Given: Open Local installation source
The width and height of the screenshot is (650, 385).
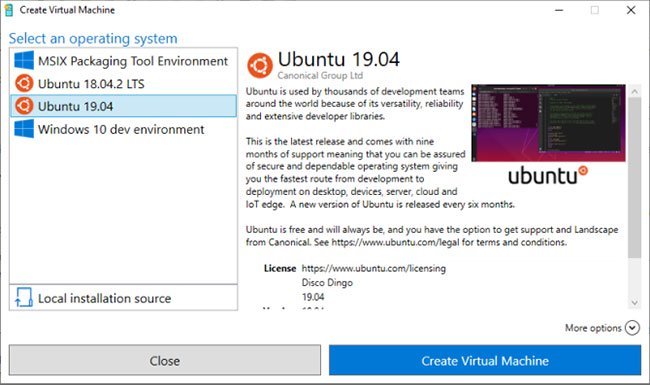Looking at the screenshot, I should pos(124,298).
